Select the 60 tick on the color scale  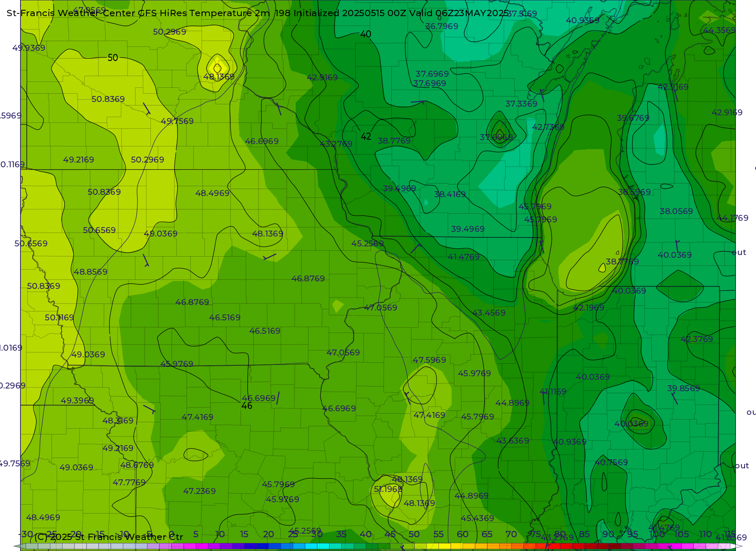tap(463, 534)
